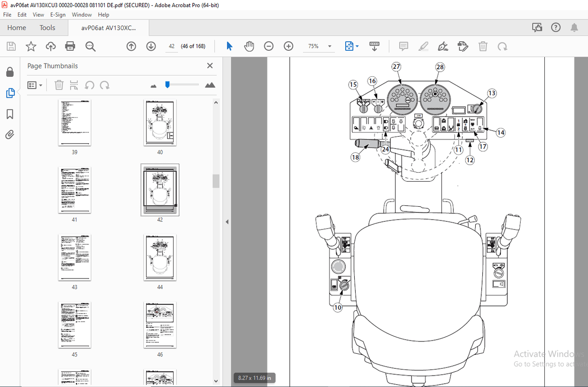
Task: Zoom out with the minus icon
Action: (x=269, y=46)
